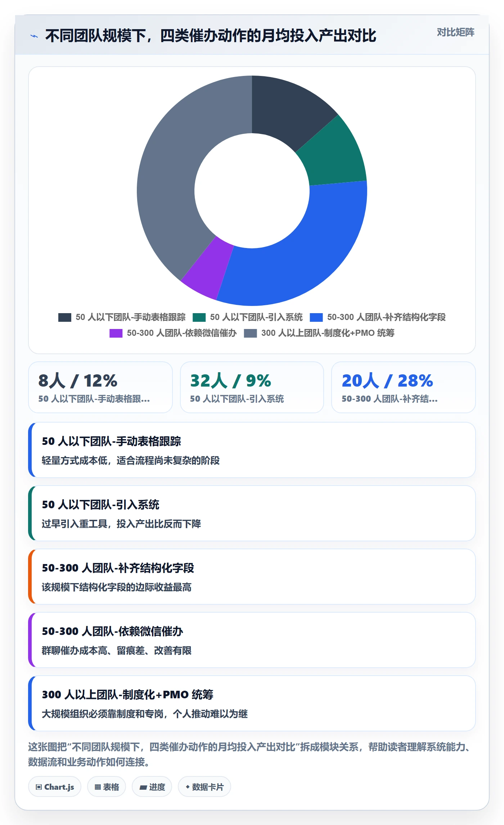This screenshot has height=825, width=504.
Task: Click the 数据卡片 tag chip
Action: point(204,787)
